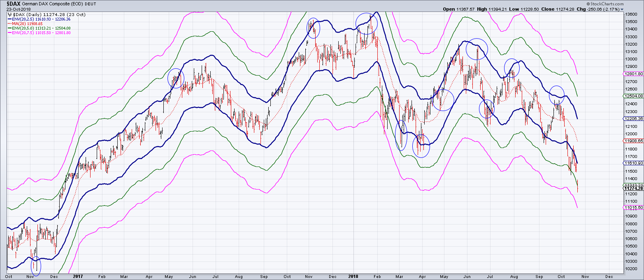The width and height of the screenshot is (644, 280).
Task: Click the 12000 axis label
Action: [x=631, y=134]
